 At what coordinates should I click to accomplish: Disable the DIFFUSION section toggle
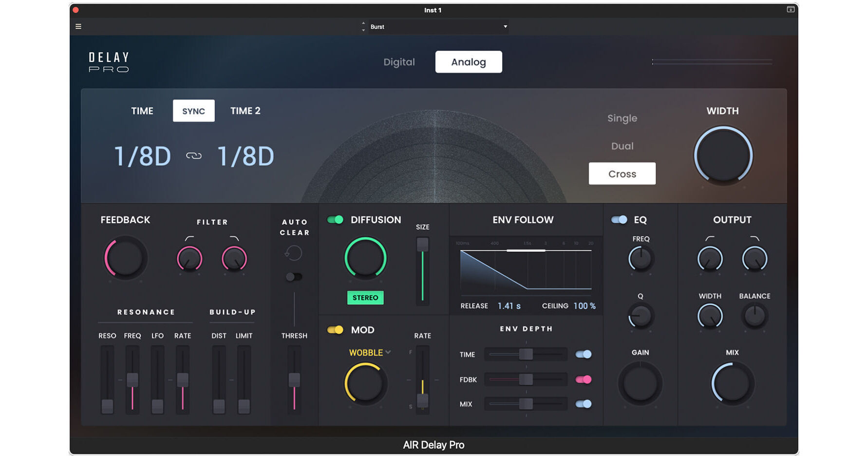(x=335, y=220)
